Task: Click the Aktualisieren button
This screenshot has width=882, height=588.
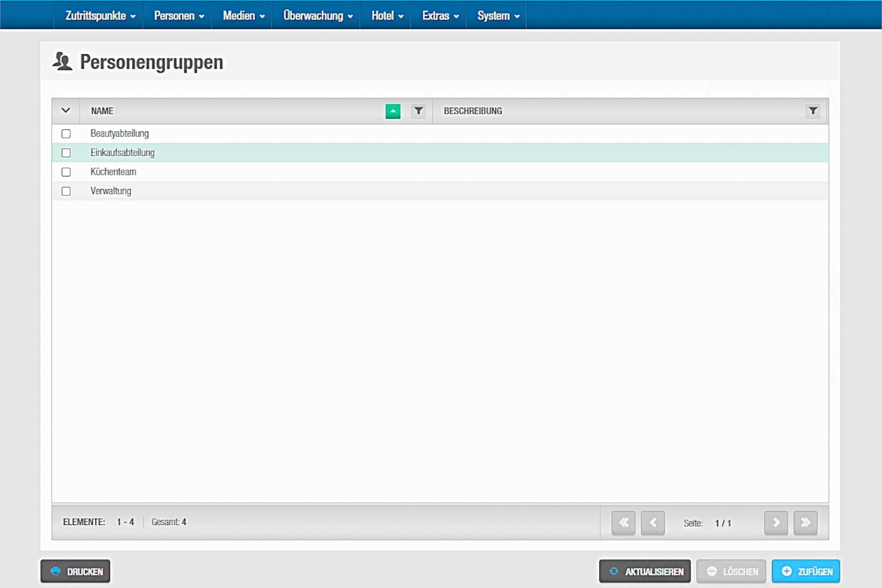Action: 645,571
